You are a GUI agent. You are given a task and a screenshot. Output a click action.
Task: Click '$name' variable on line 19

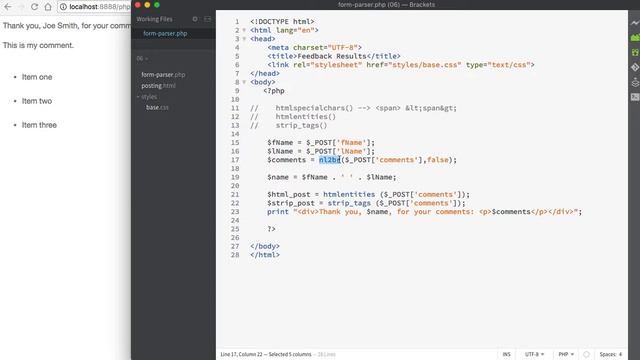click(278, 177)
